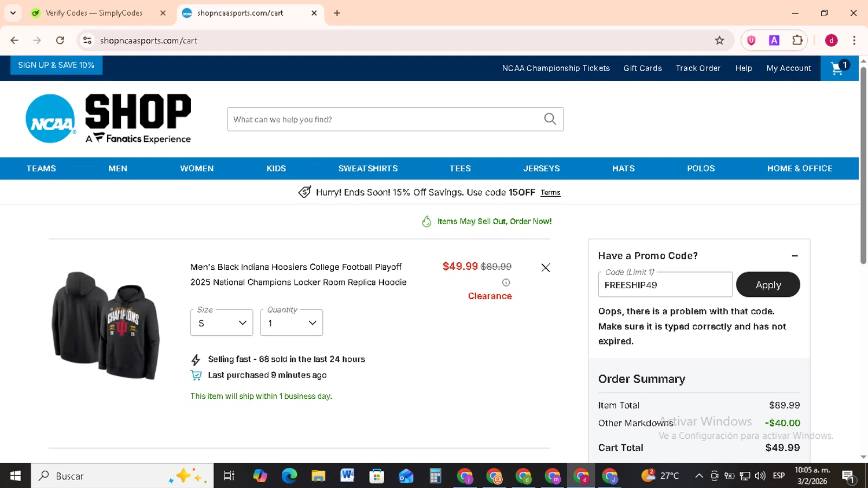Open the Quantity dropdown
The image size is (868, 488).
[x=292, y=322]
